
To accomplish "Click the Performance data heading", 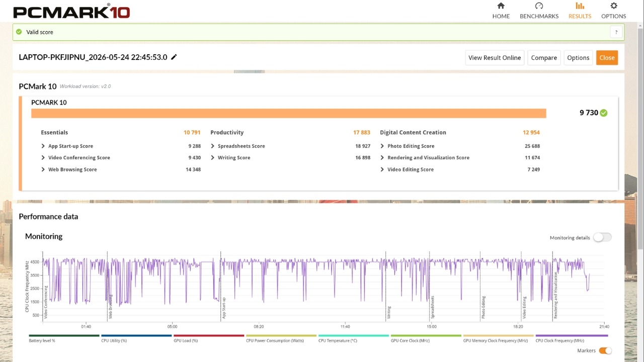I will point(48,217).
